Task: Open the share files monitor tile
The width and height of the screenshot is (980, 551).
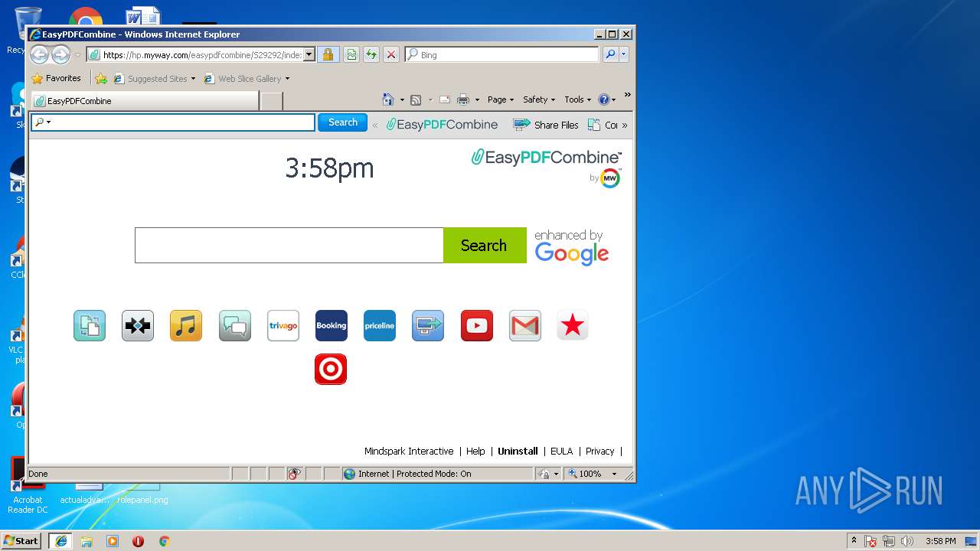Action: pos(428,325)
